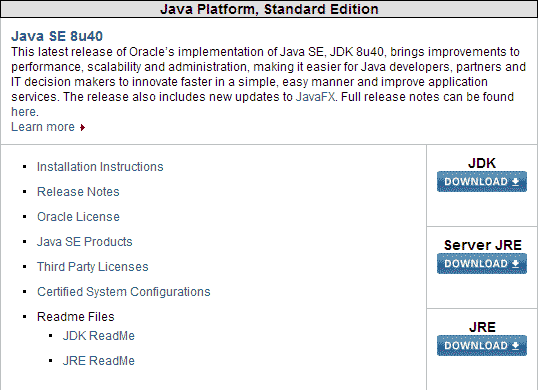Open the JRE ReadMe link
Image resolution: width=539 pixels, height=390 pixels.
coord(99,361)
